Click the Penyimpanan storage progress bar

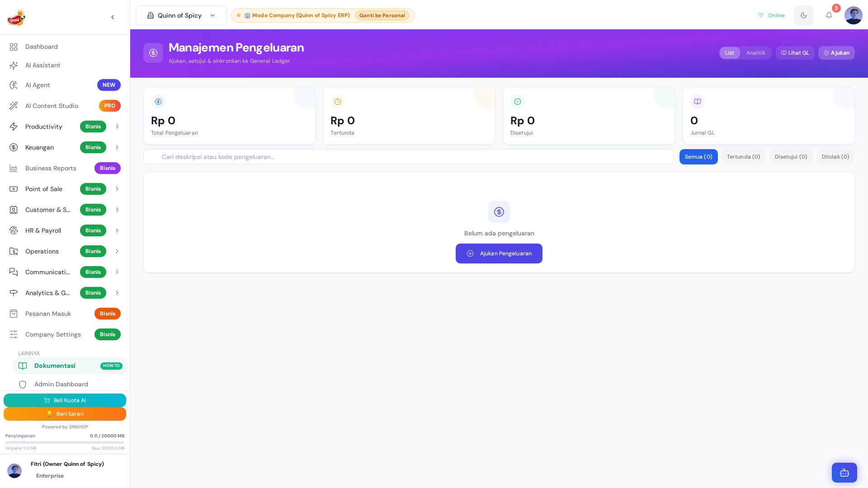pyautogui.click(x=65, y=442)
